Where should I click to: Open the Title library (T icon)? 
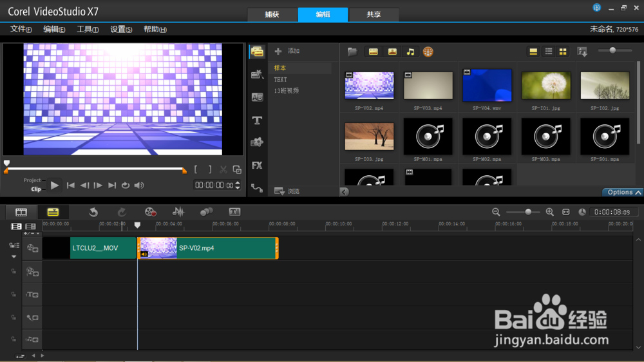257,120
